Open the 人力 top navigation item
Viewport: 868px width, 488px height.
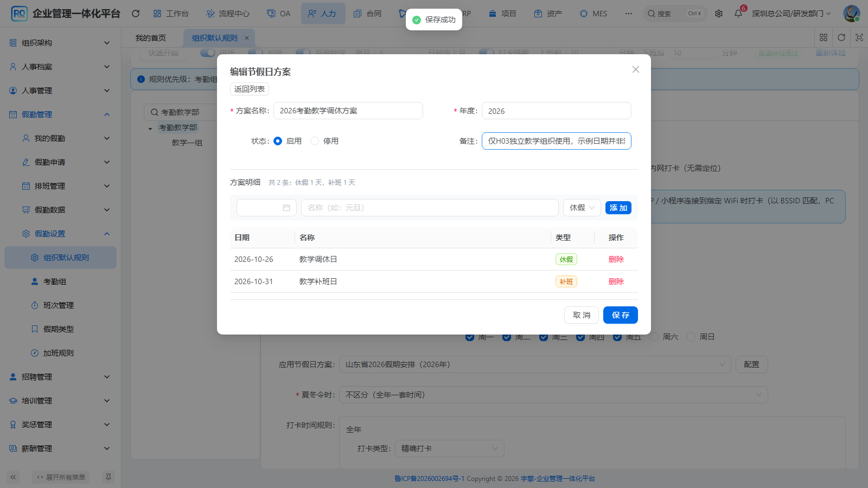click(x=323, y=14)
